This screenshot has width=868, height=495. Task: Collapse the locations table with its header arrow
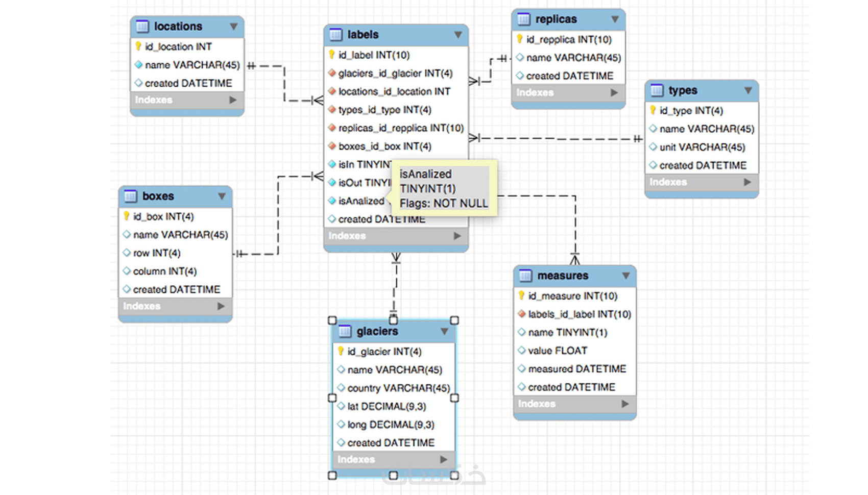coord(233,26)
